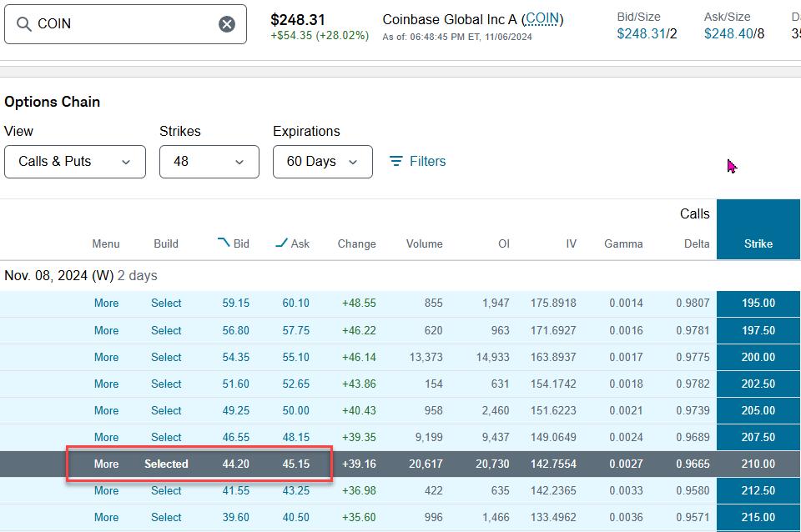Open More menu for 210.00 strike

106,464
